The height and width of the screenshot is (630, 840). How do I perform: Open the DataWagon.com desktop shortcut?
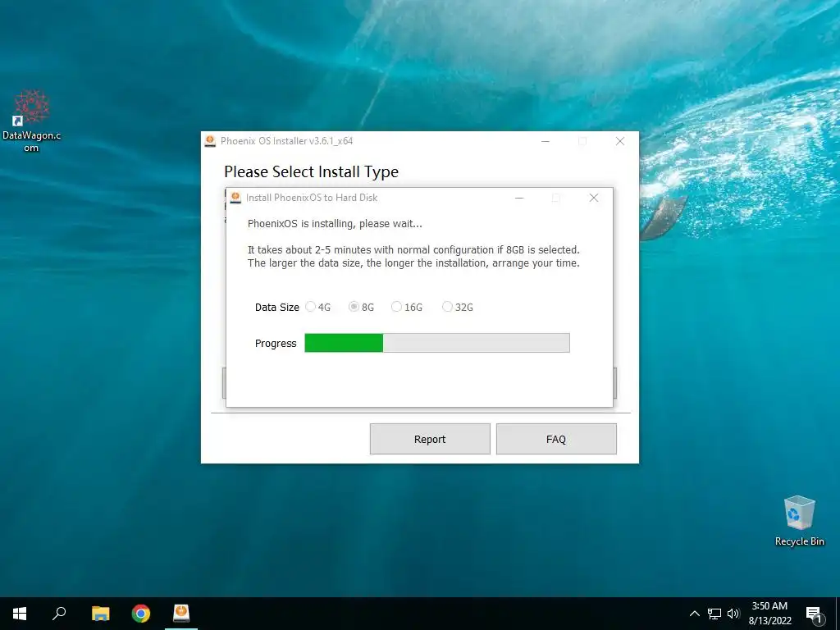click(x=32, y=121)
